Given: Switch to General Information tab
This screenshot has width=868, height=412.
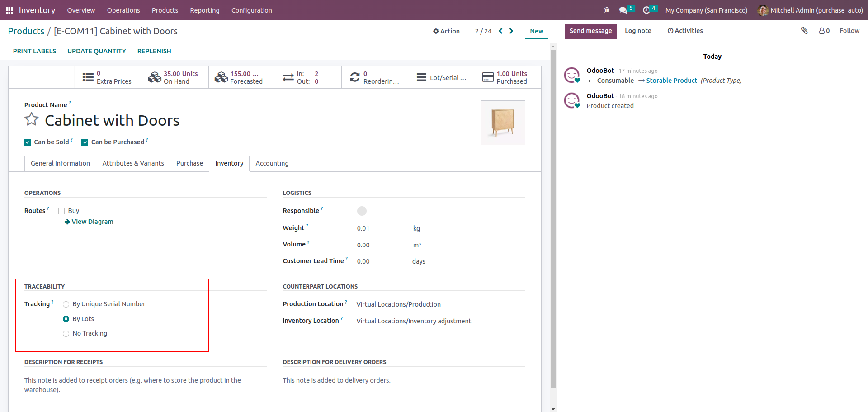Looking at the screenshot, I should 60,163.
